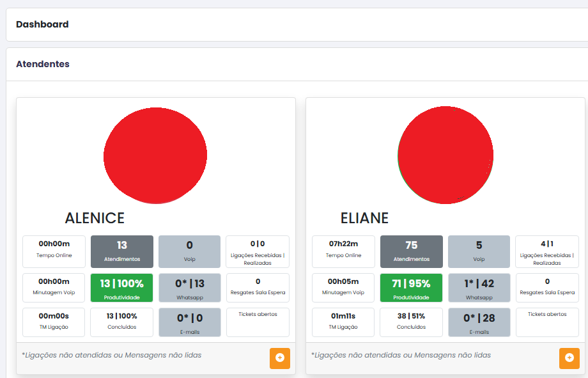Image resolution: width=588 pixels, height=378 pixels.
Task: Open ELIANE's E-mails tile 0* | 28
Action: 479,322
